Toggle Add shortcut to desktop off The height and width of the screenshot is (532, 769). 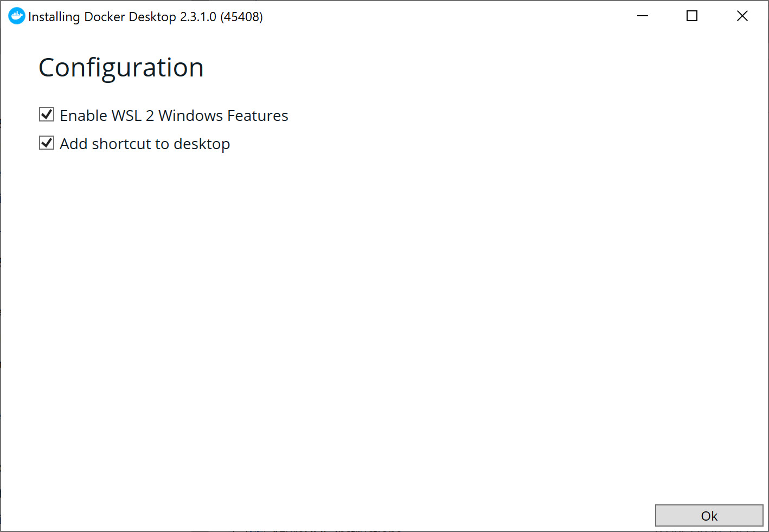[46, 143]
